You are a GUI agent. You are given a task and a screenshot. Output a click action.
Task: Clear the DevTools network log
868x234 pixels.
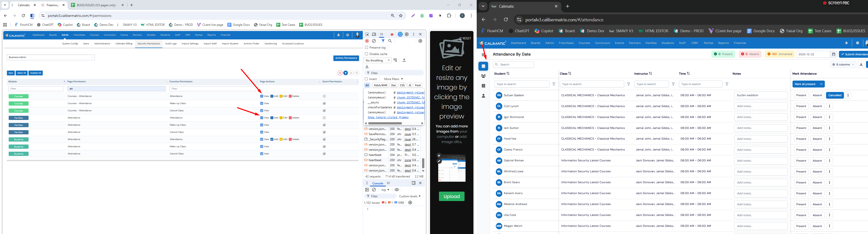coord(374,41)
